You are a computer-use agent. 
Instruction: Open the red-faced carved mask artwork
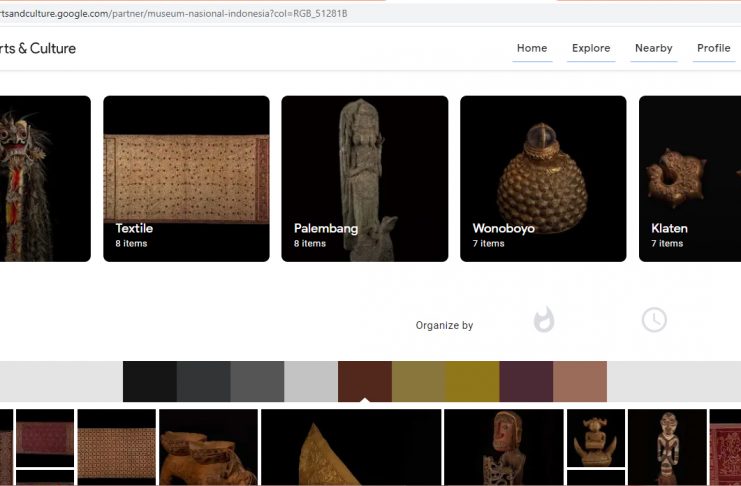click(x=504, y=447)
